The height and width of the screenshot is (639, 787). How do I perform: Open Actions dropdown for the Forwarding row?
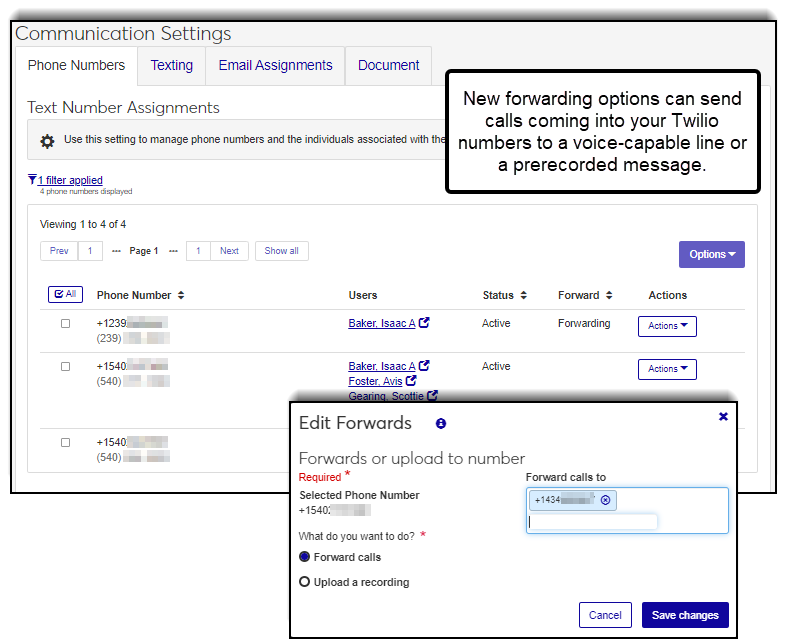click(x=667, y=326)
